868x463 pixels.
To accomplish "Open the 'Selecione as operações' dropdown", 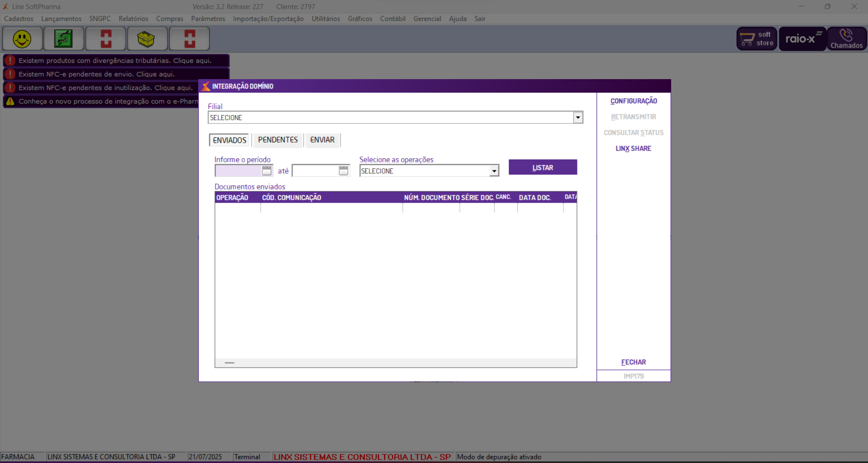I will pyautogui.click(x=494, y=171).
